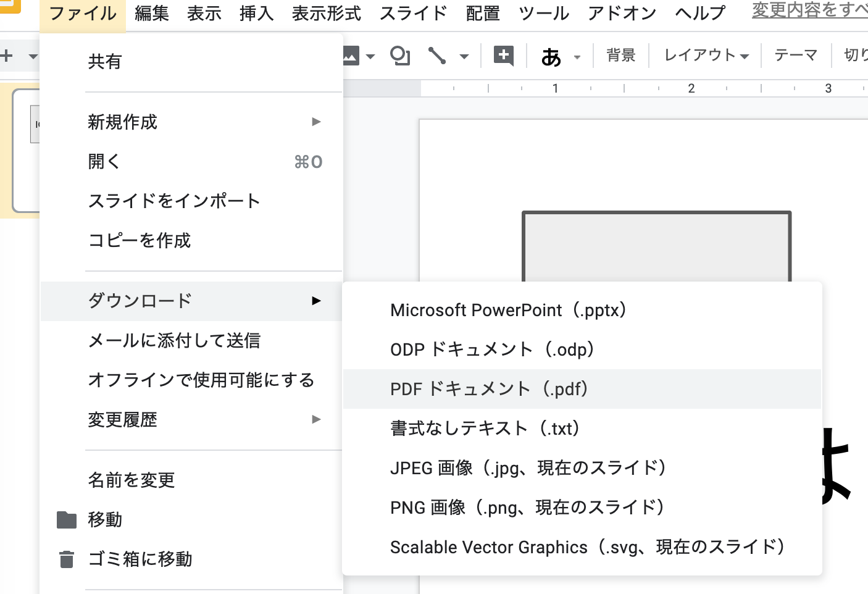
Task: Open the line tool dropdown arrow
Action: (464, 57)
